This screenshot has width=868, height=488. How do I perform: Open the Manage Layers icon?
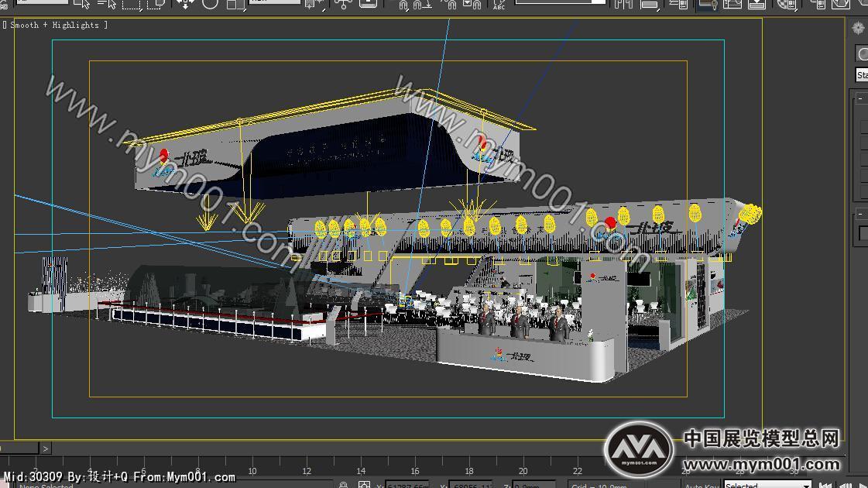point(678,5)
